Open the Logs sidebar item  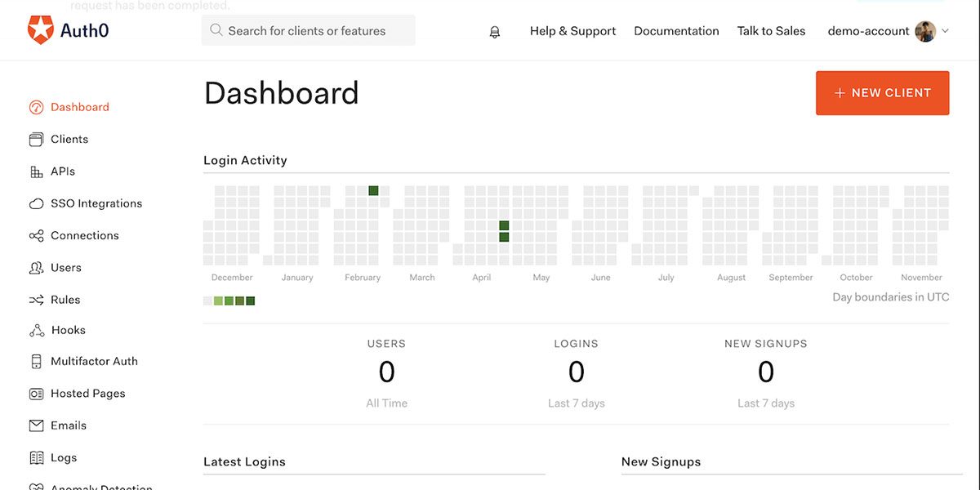63,458
